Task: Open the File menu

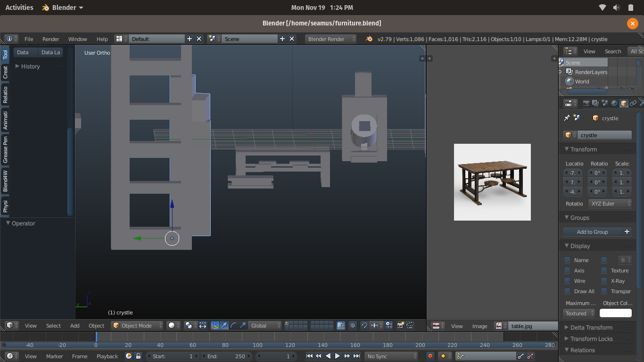Action: click(x=29, y=39)
